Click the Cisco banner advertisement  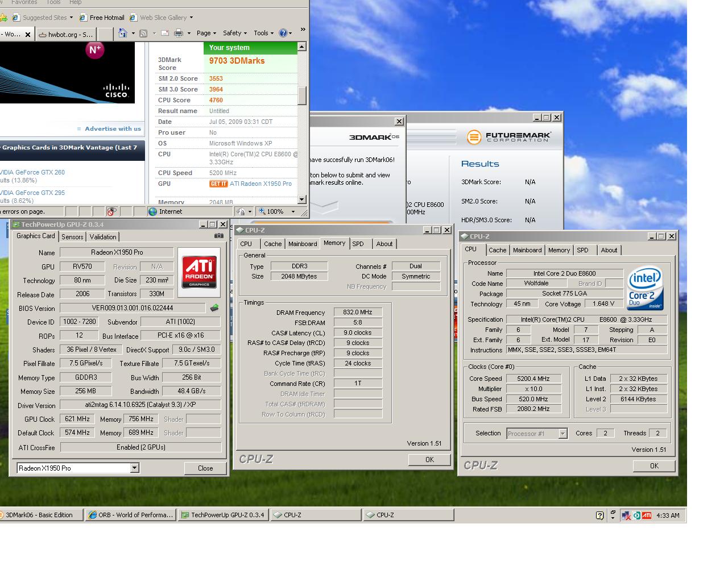click(67, 73)
